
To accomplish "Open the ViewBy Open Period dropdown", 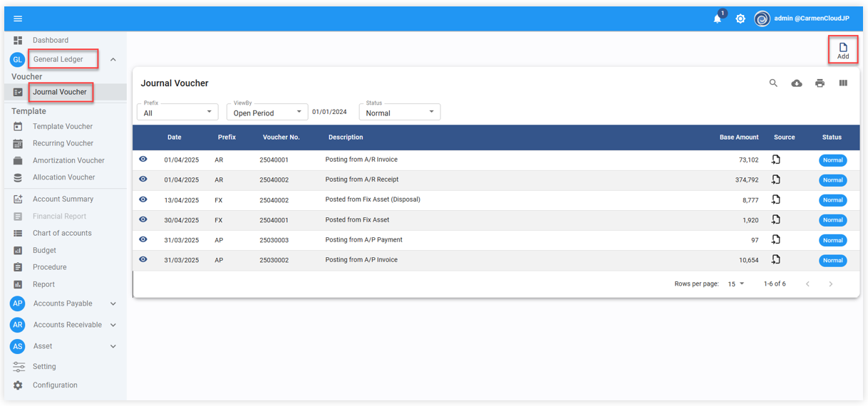I will coord(267,113).
